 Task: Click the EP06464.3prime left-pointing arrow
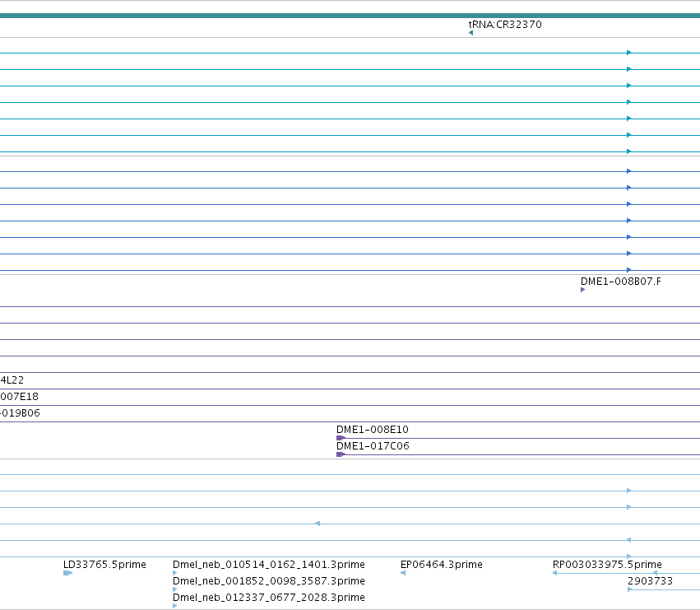pos(403,573)
